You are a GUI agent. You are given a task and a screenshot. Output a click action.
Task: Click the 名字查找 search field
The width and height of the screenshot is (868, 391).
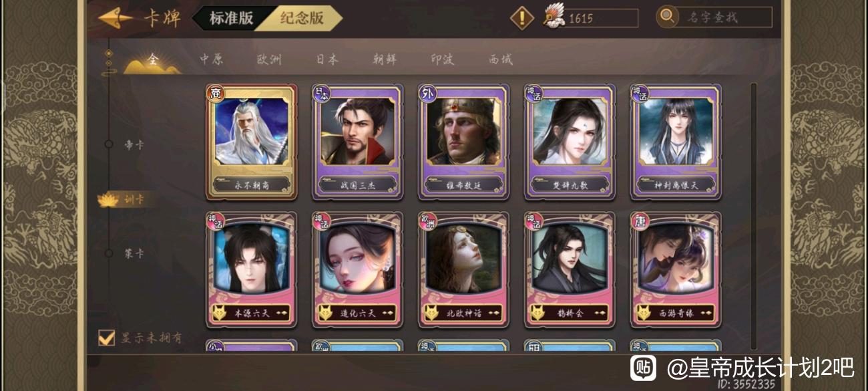[x=724, y=17]
